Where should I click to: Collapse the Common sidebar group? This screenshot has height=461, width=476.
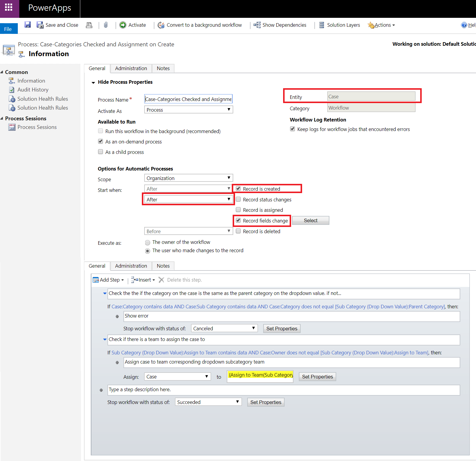[2, 72]
